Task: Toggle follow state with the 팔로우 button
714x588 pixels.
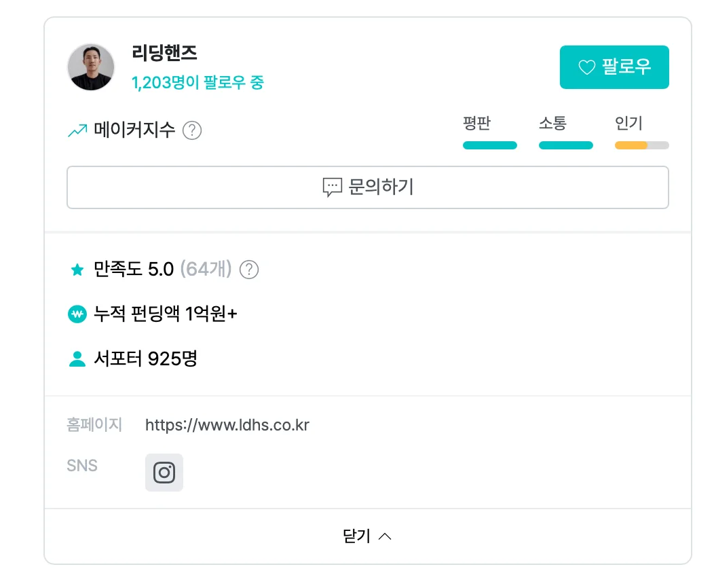Action: click(x=614, y=67)
